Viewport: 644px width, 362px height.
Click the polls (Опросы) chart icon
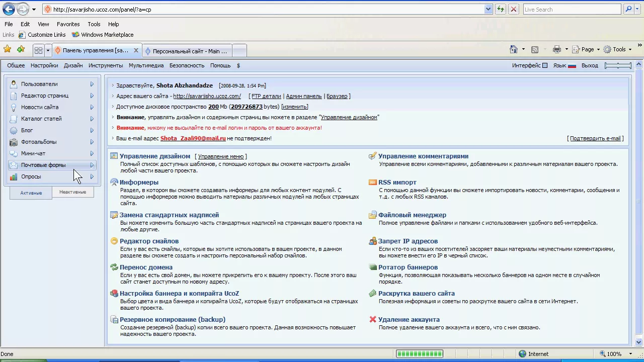tap(14, 176)
